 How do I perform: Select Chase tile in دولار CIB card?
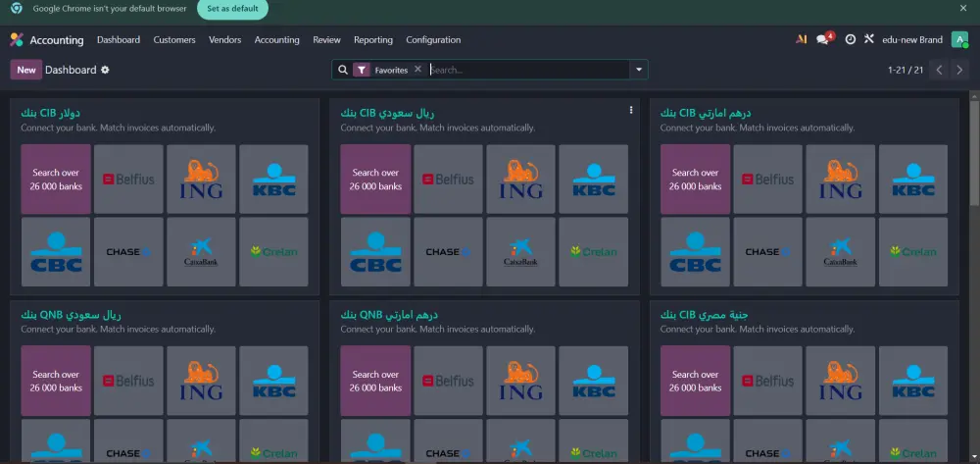click(x=128, y=252)
